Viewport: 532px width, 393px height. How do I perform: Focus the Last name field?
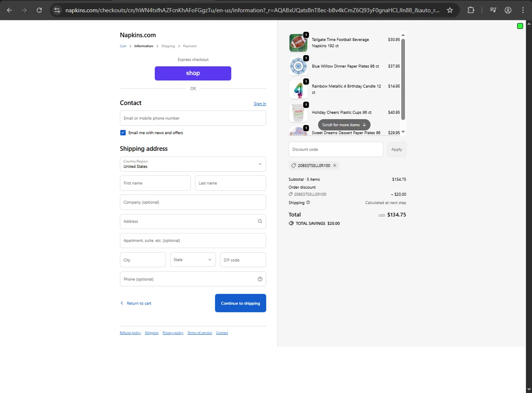[x=231, y=183]
